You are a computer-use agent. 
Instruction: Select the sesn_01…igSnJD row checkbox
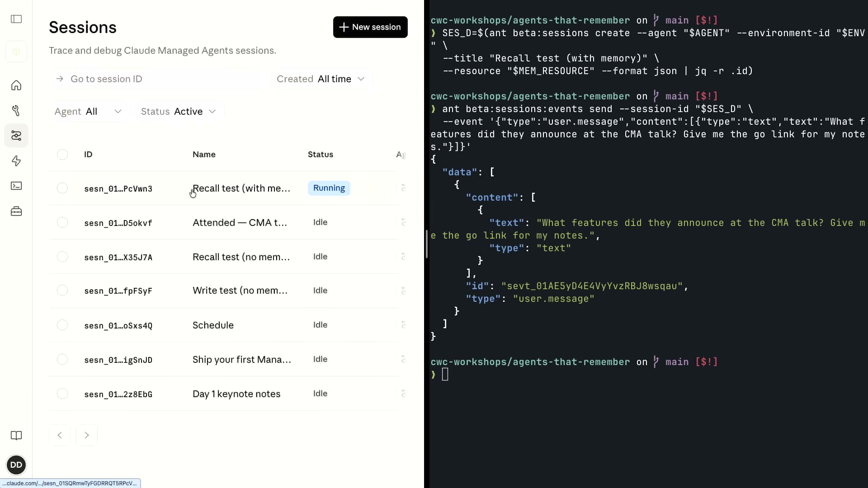pyautogui.click(x=62, y=359)
